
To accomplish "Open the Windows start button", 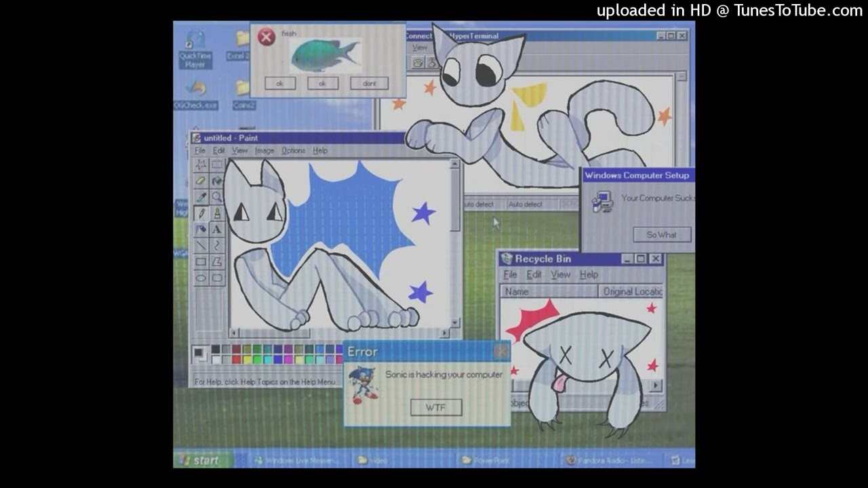I will click(202, 460).
